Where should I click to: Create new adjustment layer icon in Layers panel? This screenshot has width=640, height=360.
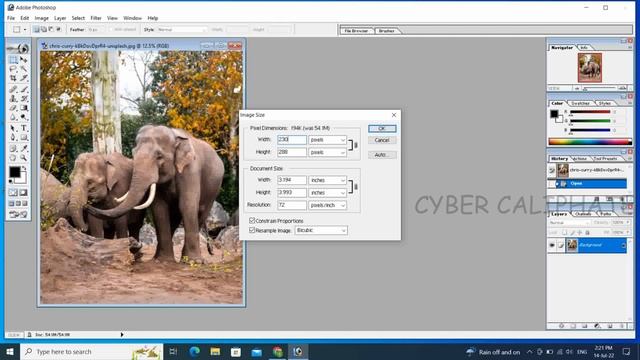[x=597, y=326]
